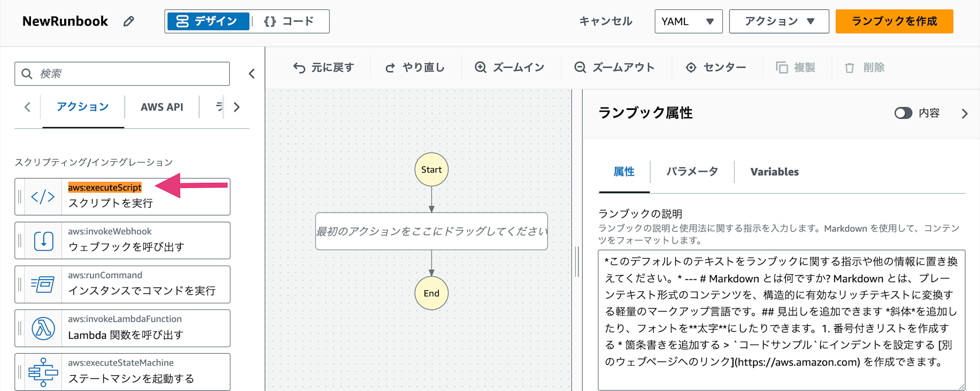980x391 pixels.
Task: Select the 属性 tab
Action: pyautogui.click(x=624, y=172)
